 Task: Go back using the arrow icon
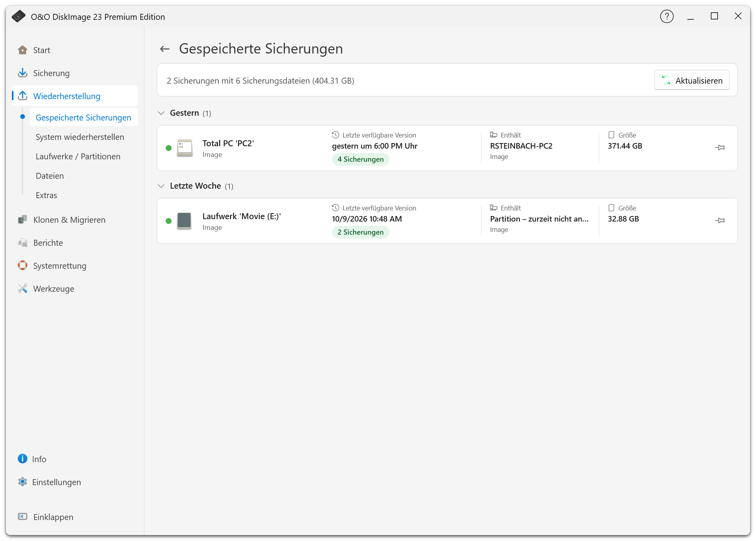click(165, 49)
